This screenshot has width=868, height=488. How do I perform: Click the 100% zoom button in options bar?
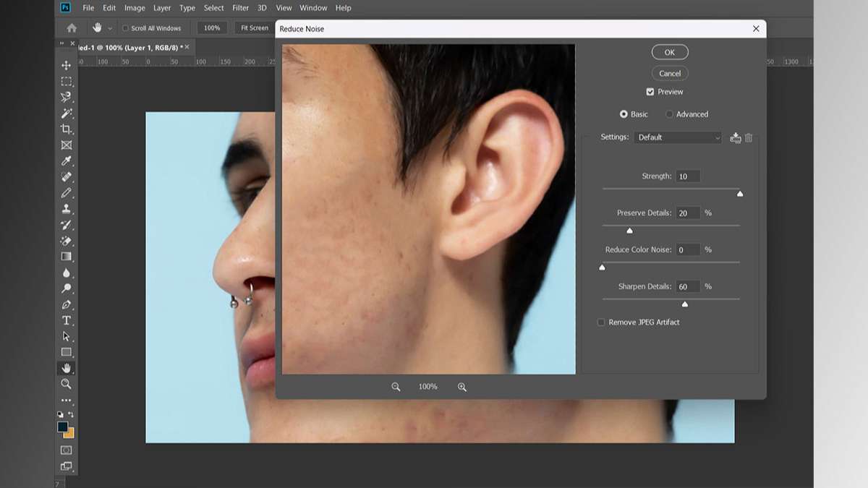coord(212,28)
